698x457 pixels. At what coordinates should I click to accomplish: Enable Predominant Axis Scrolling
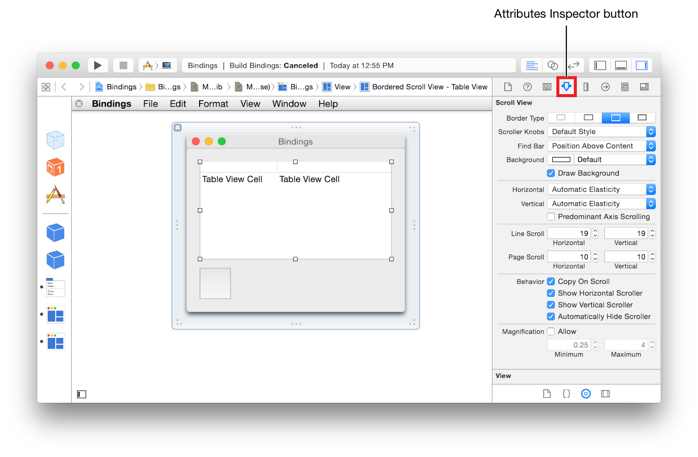[551, 217]
